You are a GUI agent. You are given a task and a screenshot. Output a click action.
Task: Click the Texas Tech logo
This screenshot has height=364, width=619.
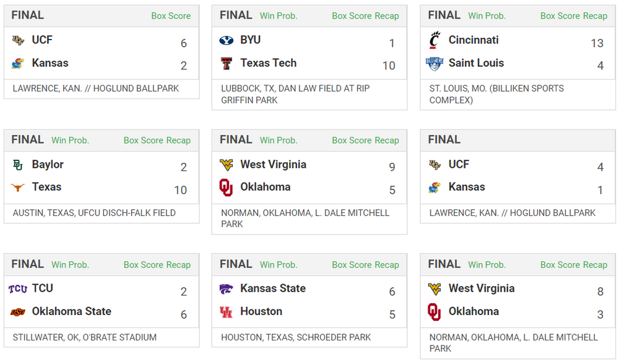point(226,63)
